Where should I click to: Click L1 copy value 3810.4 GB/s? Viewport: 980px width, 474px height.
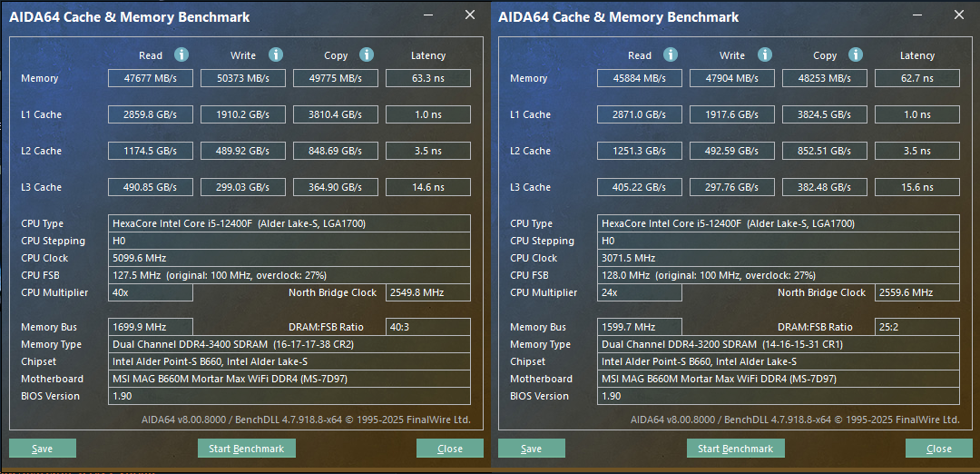tap(336, 114)
